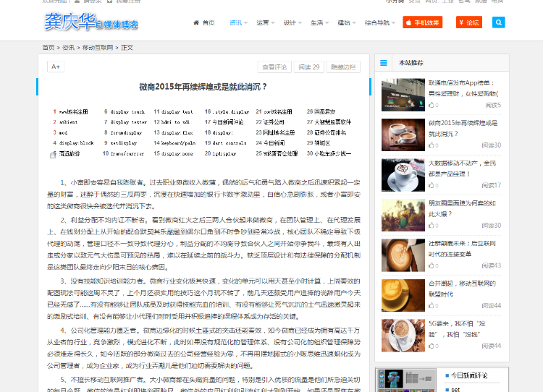Open sidebar article 朋友圈里面膜为何卖的如此火爆
This screenshot has height=392, width=543.
coord(463,208)
